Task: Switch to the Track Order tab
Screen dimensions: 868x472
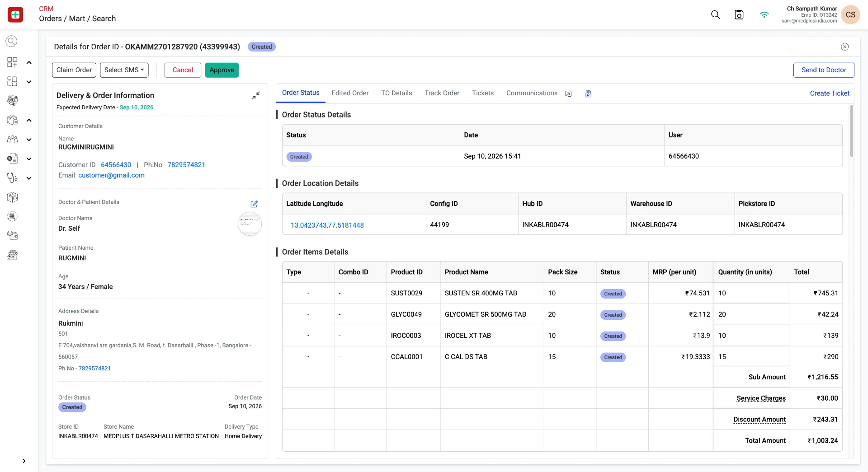Action: (x=442, y=93)
